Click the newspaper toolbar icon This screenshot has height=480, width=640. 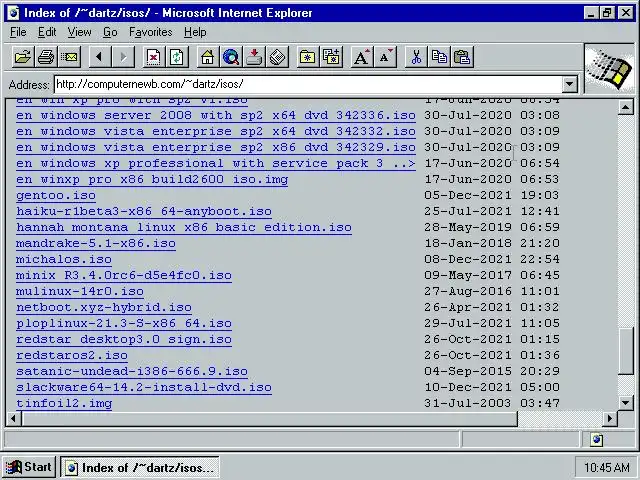click(278, 57)
